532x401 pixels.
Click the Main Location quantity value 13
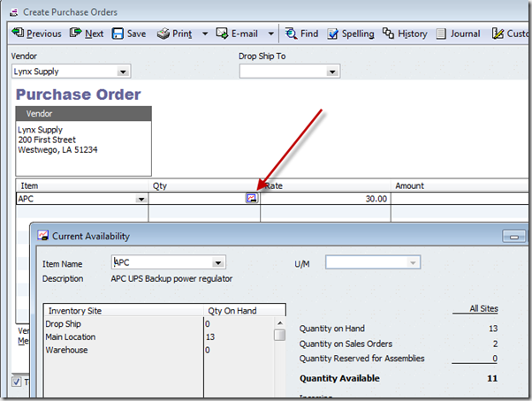tap(210, 337)
